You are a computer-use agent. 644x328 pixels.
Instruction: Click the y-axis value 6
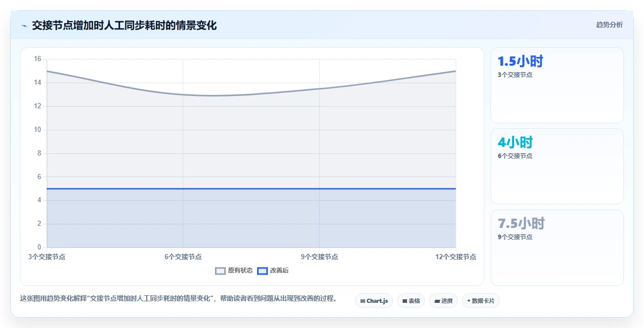point(39,177)
